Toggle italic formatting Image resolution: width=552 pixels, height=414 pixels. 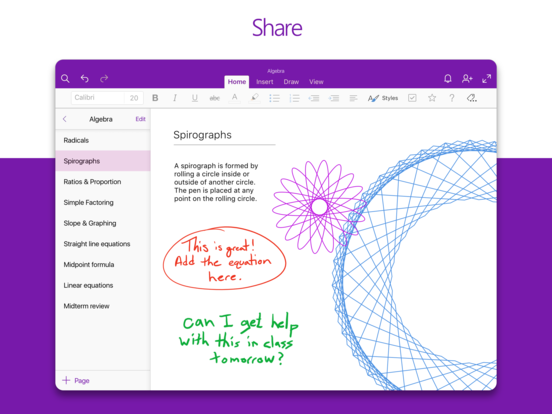pyautogui.click(x=175, y=98)
